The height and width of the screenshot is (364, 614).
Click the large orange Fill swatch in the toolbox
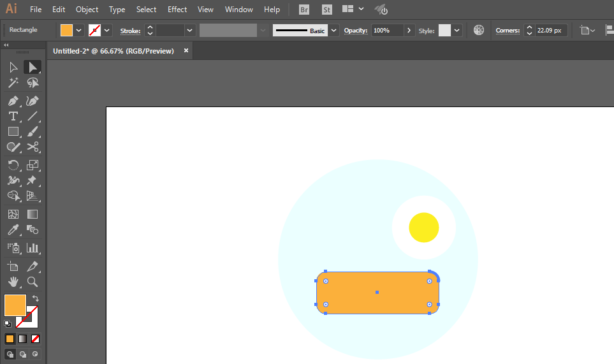point(15,305)
